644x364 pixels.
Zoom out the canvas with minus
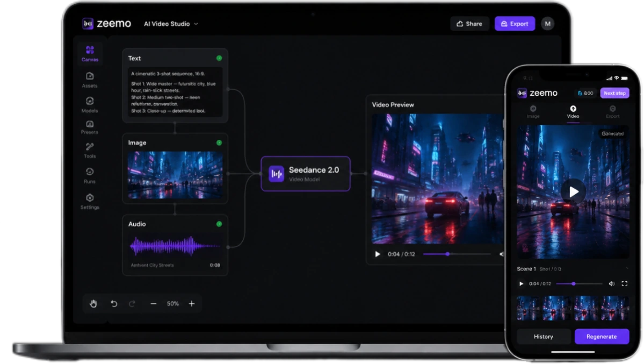coord(153,304)
